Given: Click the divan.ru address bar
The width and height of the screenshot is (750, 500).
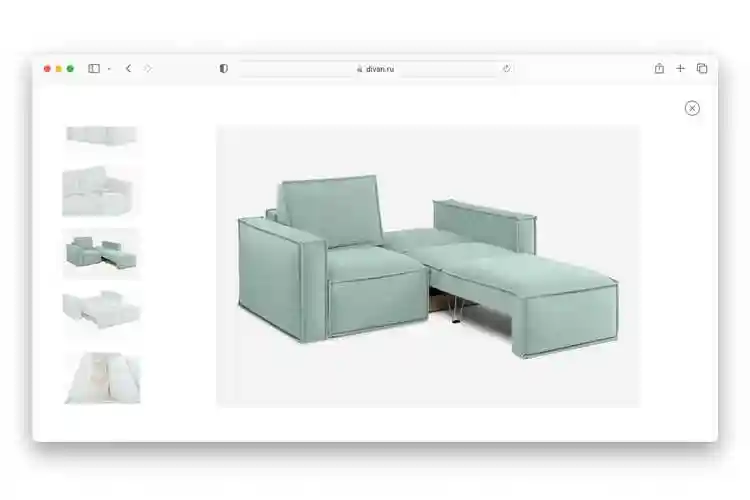Looking at the screenshot, I should [x=375, y=69].
